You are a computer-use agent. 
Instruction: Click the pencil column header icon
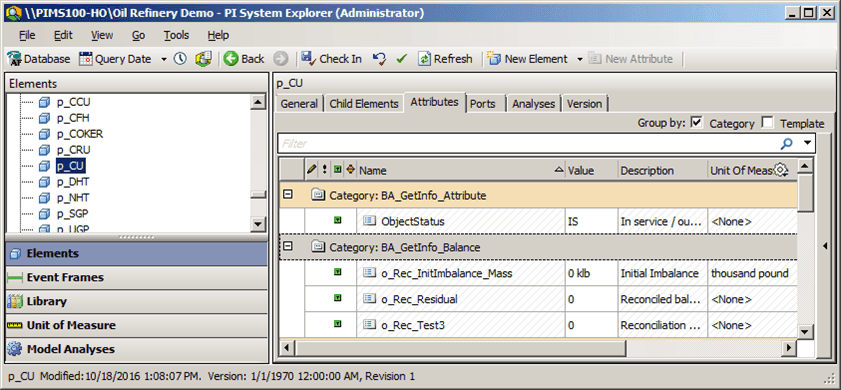[x=312, y=170]
